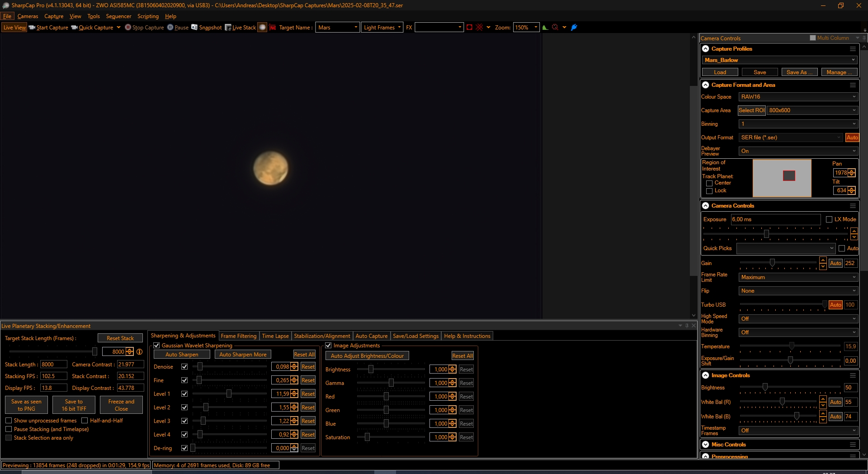Uncheck Gaussian Wavelet Sharpening
The image size is (868, 474).
pyautogui.click(x=156, y=346)
